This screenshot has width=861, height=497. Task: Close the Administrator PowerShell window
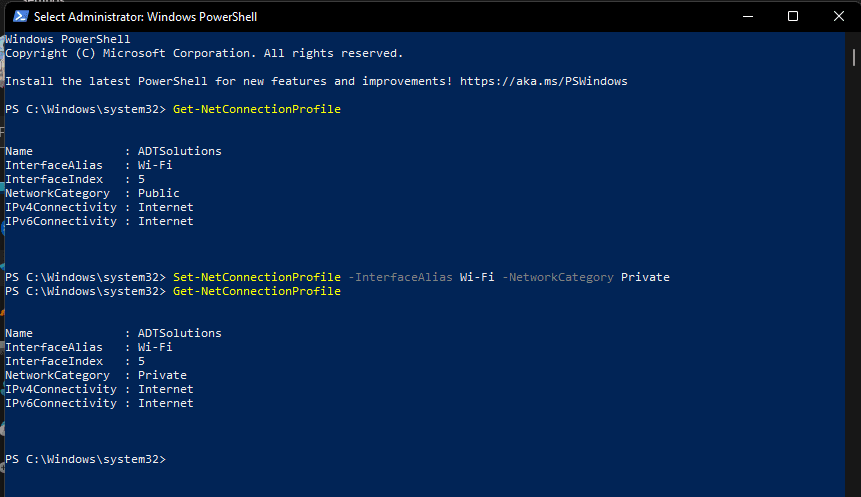838,16
